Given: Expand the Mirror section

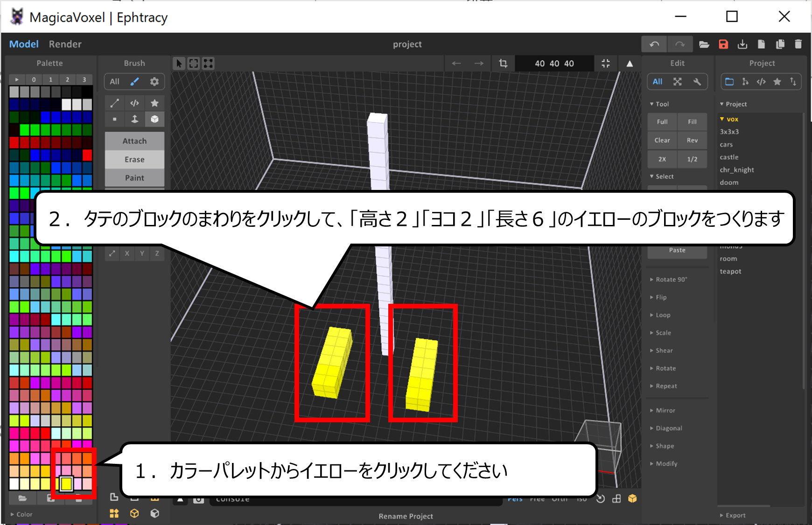Looking at the screenshot, I should pos(662,411).
